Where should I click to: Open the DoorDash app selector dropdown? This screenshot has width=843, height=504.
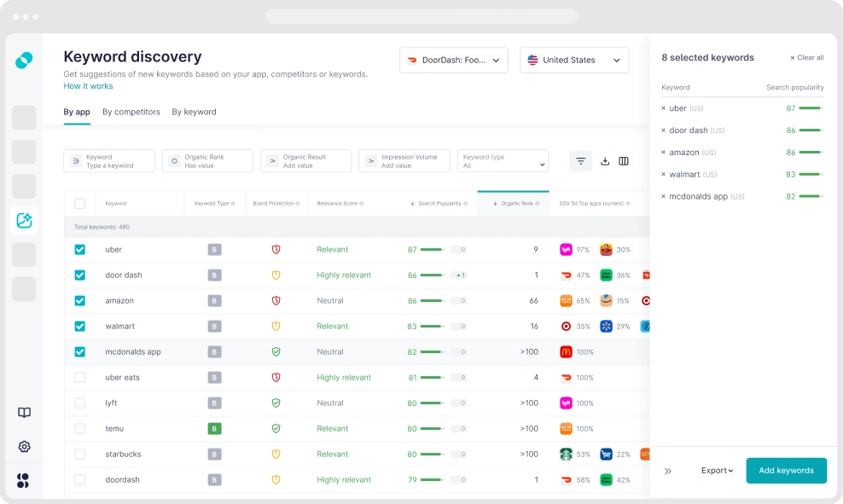[x=454, y=61]
